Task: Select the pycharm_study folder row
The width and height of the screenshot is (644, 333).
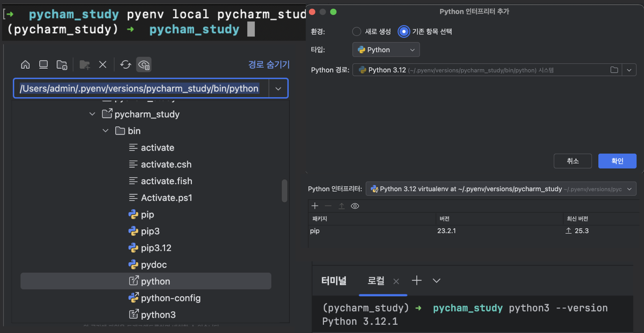Action: tap(147, 114)
